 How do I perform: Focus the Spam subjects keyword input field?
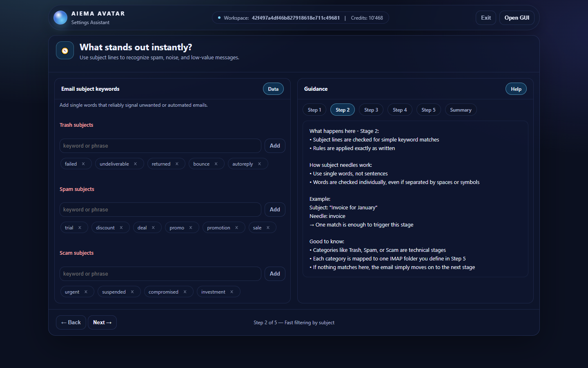[x=160, y=210]
